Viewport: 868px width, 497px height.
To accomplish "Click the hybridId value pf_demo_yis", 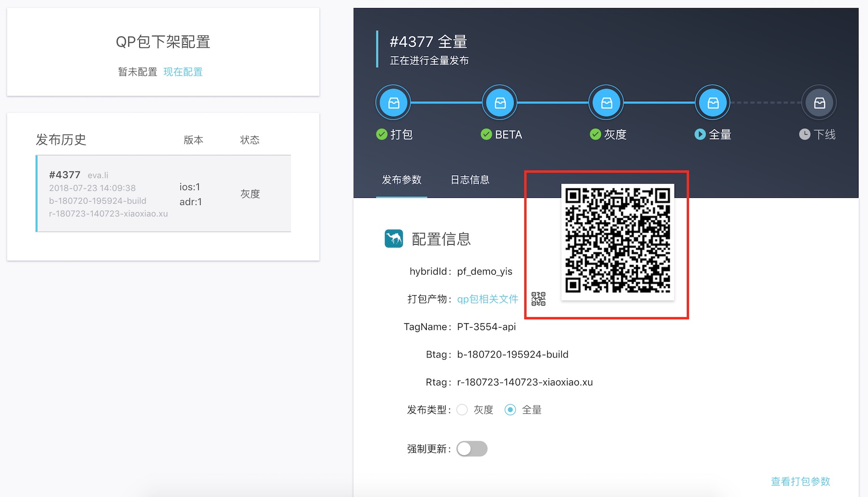I will (x=485, y=271).
